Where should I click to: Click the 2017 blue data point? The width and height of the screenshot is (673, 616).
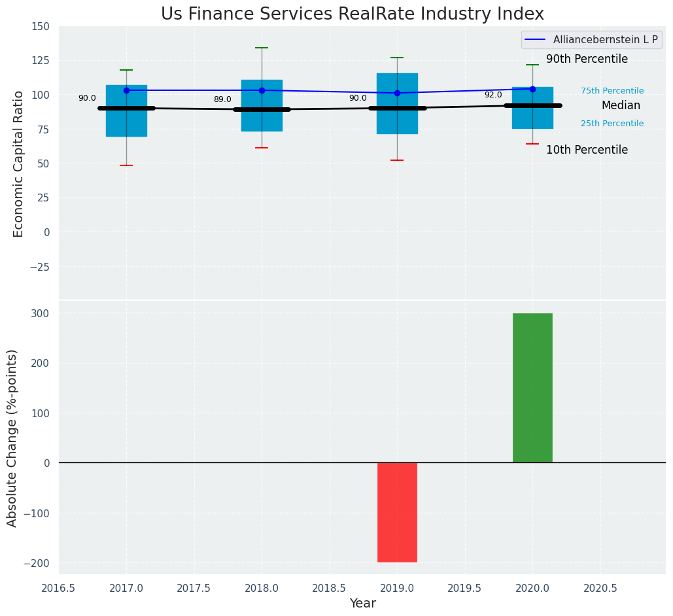[126, 90]
